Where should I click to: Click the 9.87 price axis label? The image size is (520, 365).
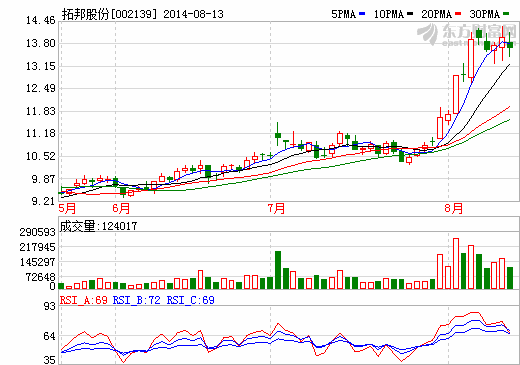pos(43,179)
